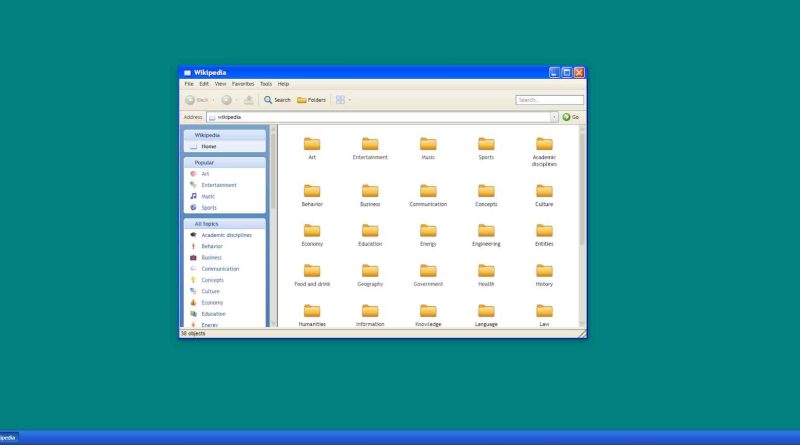Click the Wikipedia taskbar button
Viewport: 800px width, 445px height.
tap(9, 438)
